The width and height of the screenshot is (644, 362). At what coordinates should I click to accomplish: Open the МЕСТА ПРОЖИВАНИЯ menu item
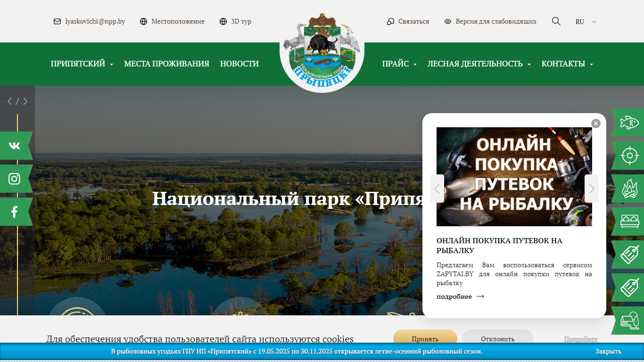click(166, 64)
